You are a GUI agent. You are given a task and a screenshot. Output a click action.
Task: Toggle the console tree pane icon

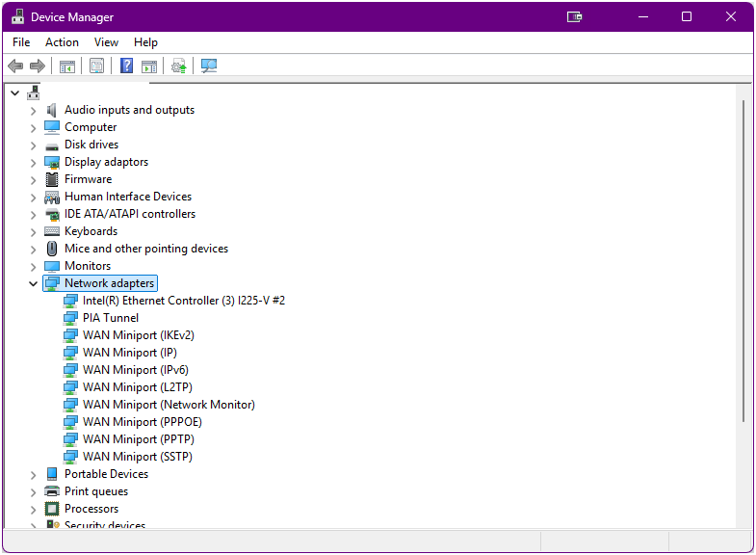[67, 66]
